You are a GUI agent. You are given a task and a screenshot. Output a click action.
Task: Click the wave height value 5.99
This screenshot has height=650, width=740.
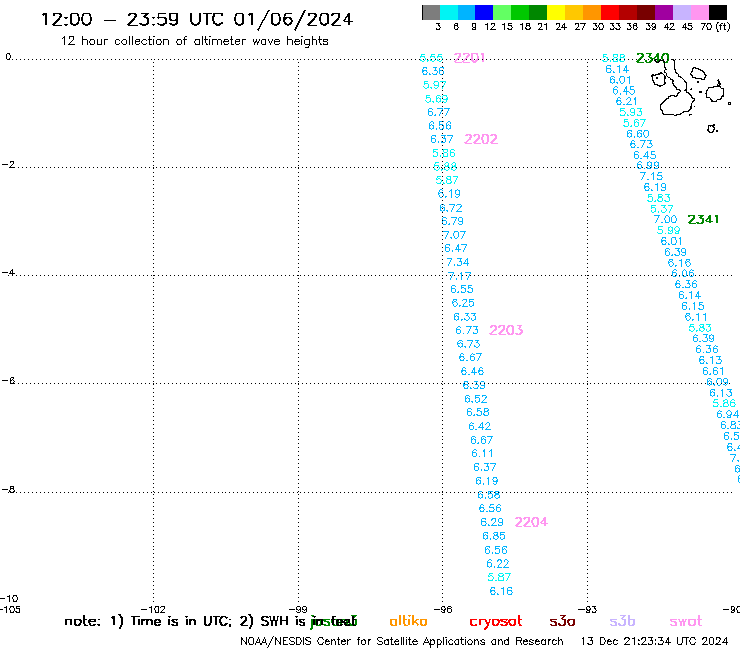click(x=668, y=230)
